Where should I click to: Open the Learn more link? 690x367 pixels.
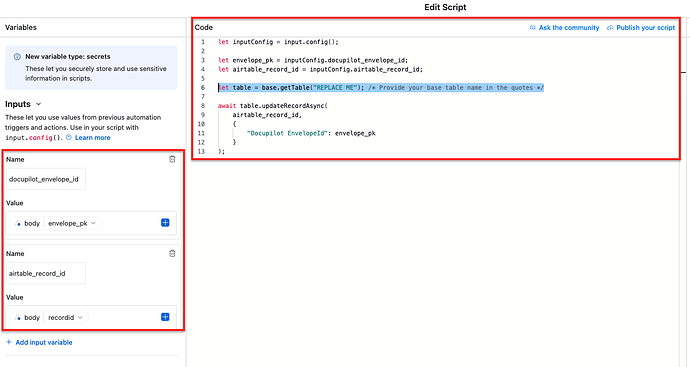click(x=92, y=138)
